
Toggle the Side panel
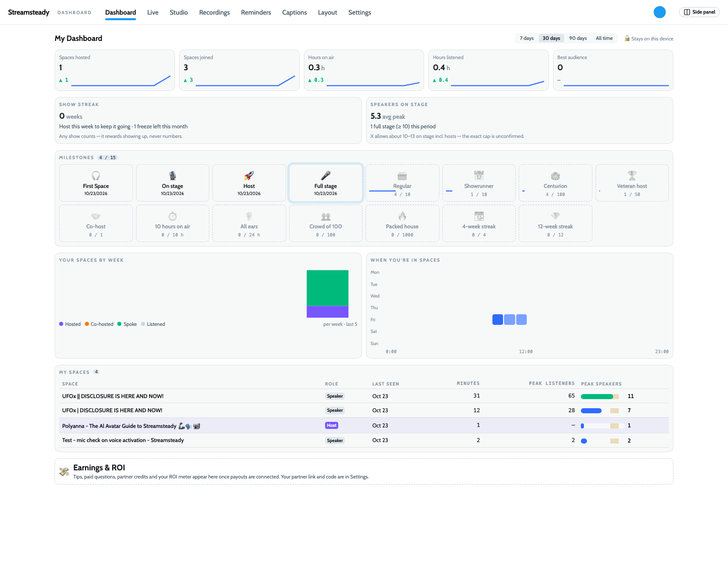tap(699, 12)
